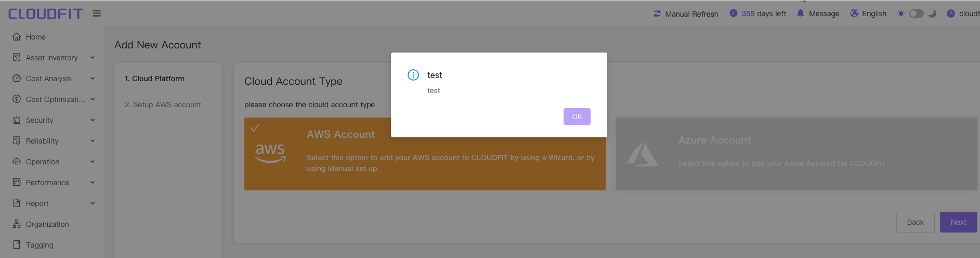Open the Cloud Platform step
The height and width of the screenshot is (258, 980).
click(154, 79)
